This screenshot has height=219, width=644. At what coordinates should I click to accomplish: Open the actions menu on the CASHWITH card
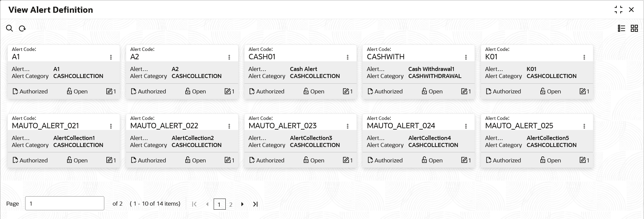(466, 57)
